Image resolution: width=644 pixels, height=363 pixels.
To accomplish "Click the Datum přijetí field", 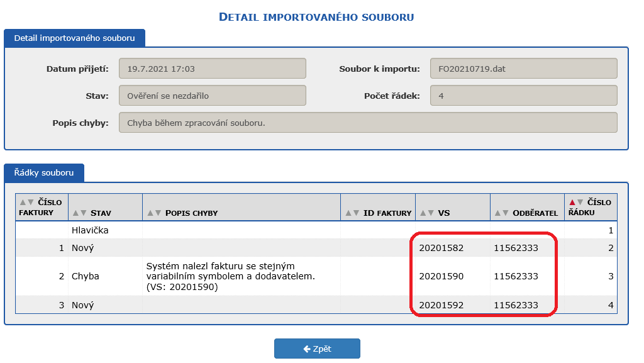I will click(213, 69).
